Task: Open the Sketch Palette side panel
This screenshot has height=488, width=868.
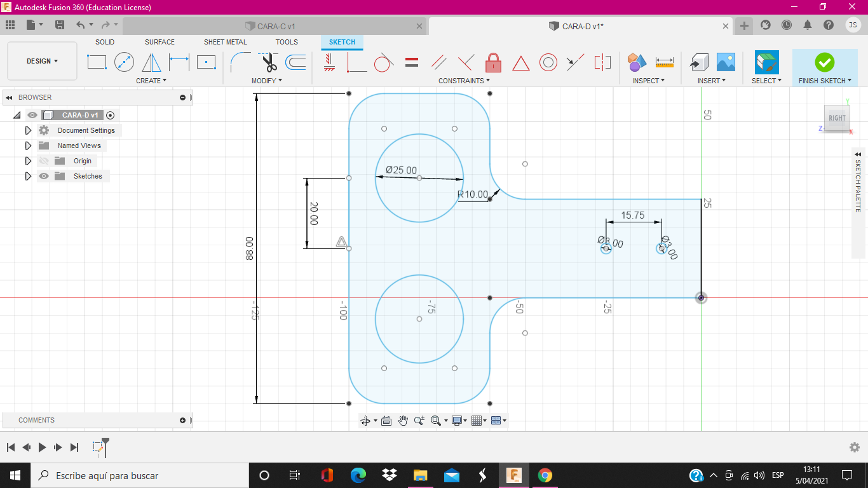Action: (858, 184)
